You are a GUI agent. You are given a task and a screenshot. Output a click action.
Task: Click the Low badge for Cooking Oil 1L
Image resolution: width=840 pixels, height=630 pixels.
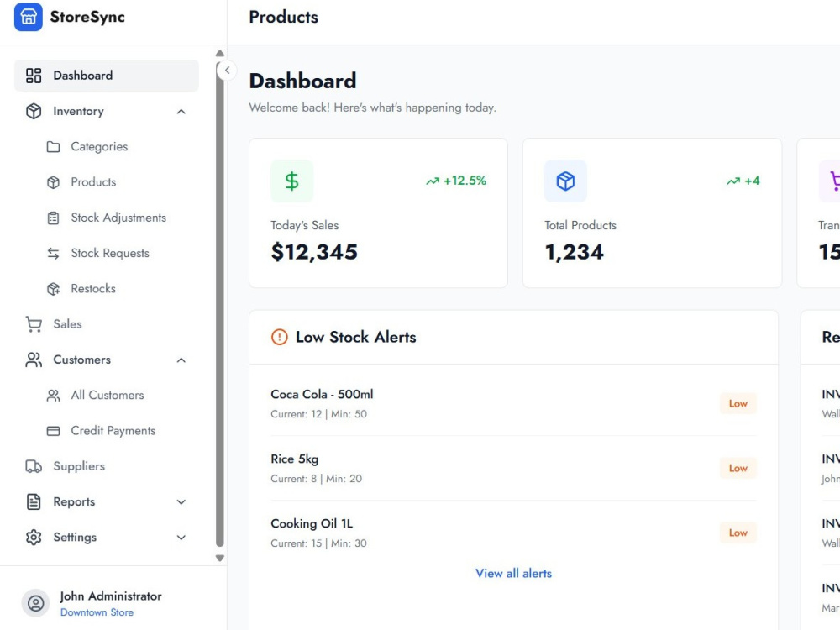click(x=738, y=533)
